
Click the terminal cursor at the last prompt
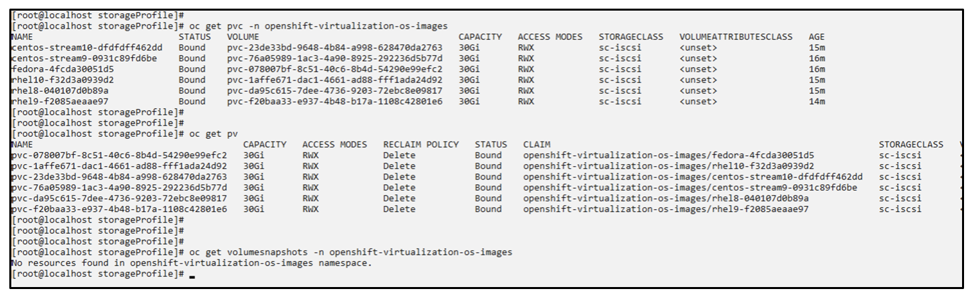[192, 277]
